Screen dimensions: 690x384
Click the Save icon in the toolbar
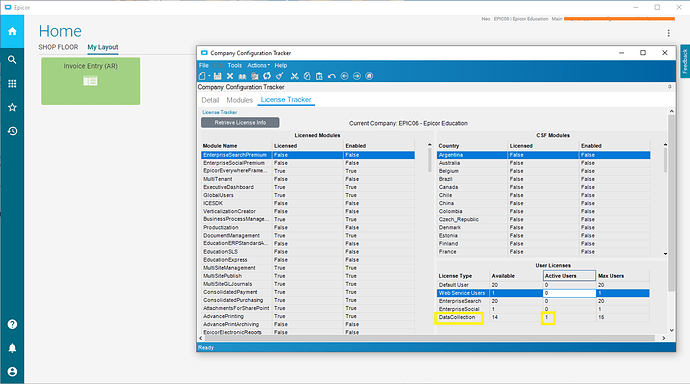pyautogui.click(x=218, y=76)
